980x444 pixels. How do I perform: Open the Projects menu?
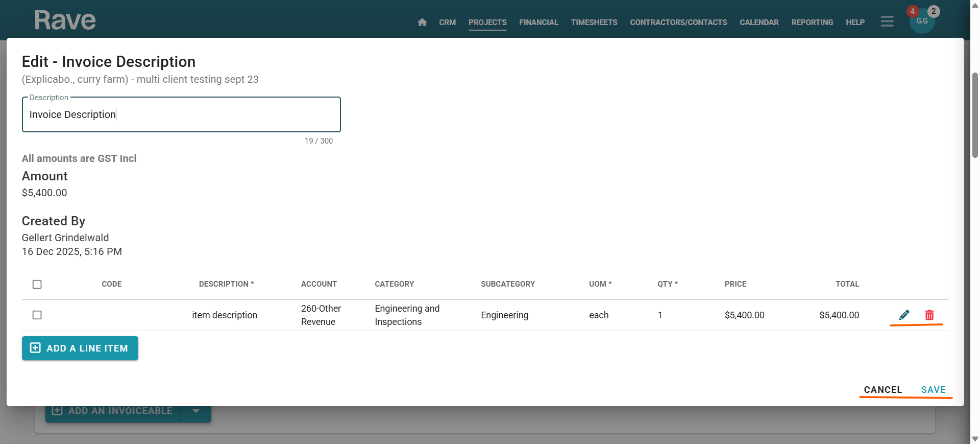coord(487,22)
